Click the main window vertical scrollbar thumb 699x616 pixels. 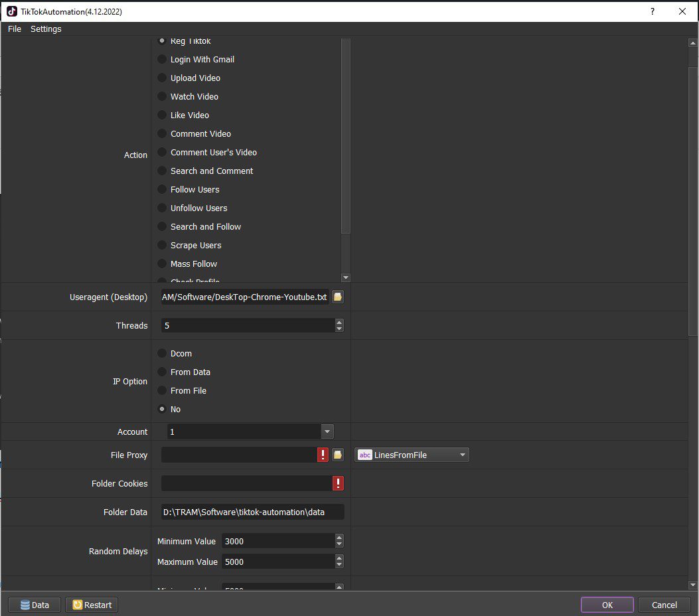pyautogui.click(x=693, y=200)
